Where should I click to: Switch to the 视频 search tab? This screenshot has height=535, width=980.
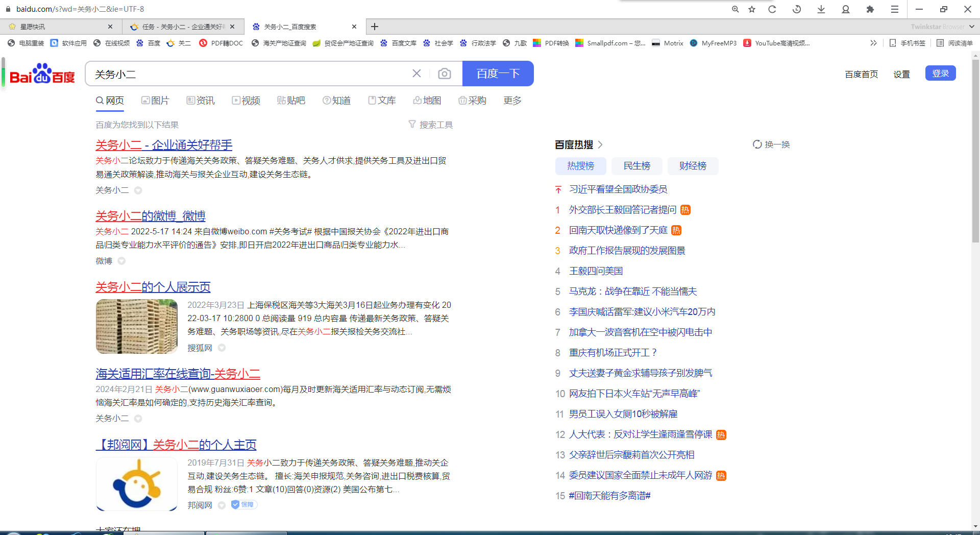coord(246,101)
